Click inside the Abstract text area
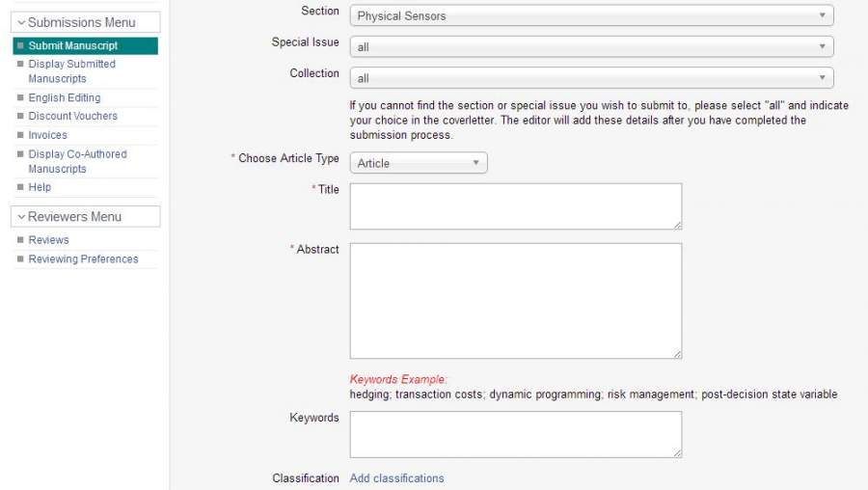 [515, 301]
